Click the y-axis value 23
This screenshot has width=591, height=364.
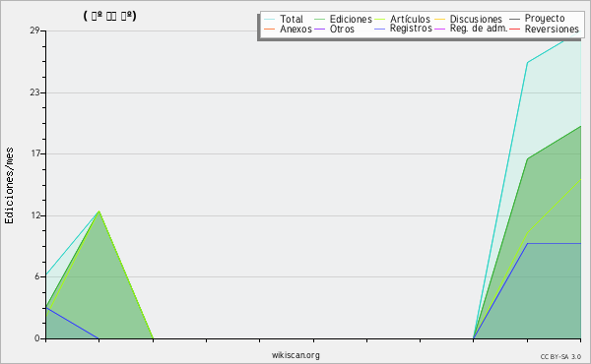pyautogui.click(x=35, y=92)
